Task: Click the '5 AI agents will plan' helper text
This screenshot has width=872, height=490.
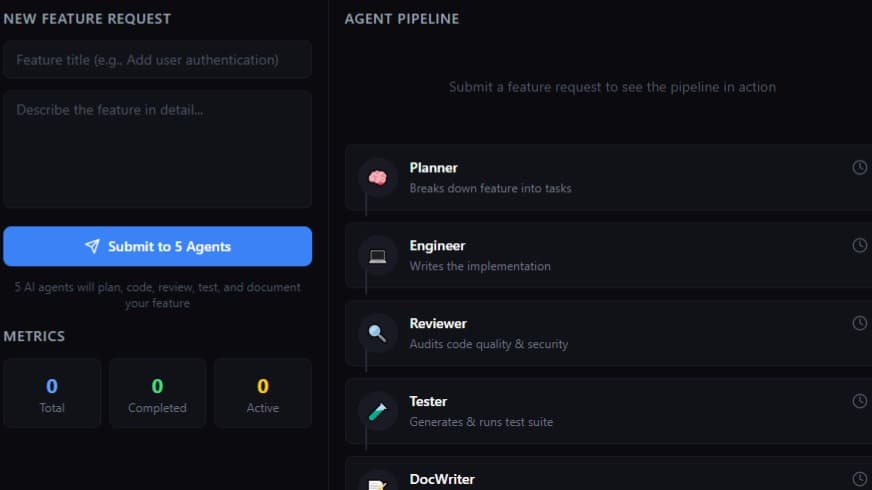Action: (157, 295)
